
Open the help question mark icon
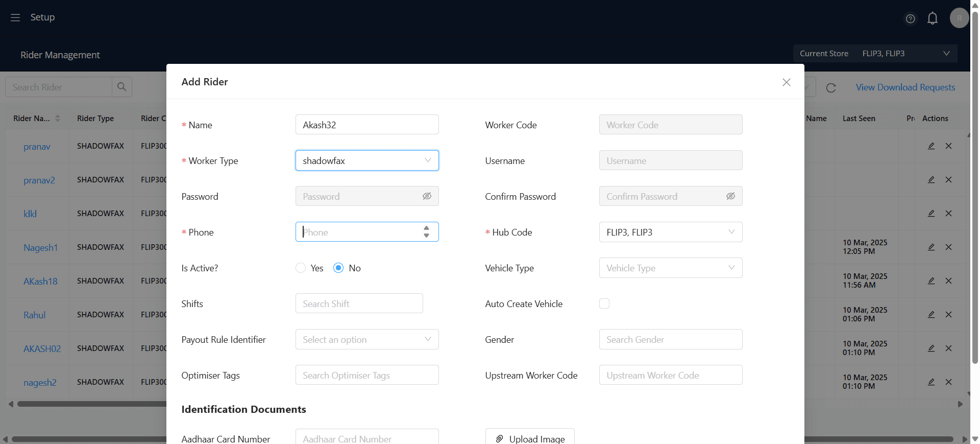[x=910, y=18]
